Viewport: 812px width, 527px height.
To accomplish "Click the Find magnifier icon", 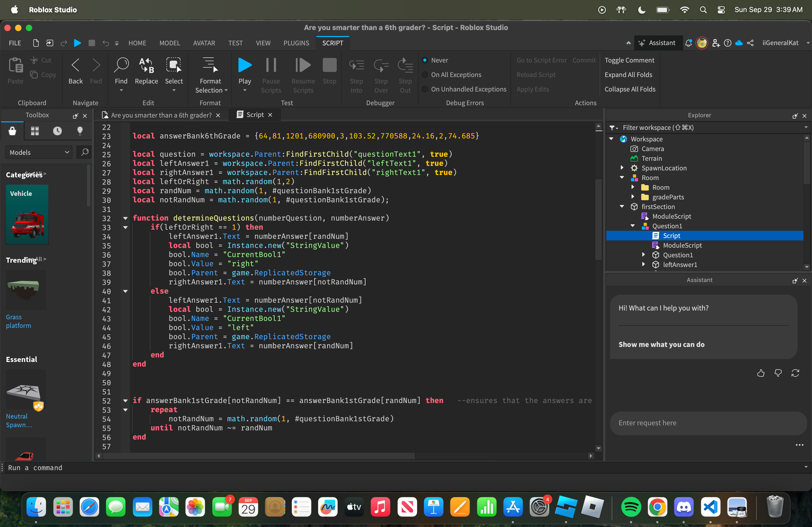I will (x=121, y=65).
